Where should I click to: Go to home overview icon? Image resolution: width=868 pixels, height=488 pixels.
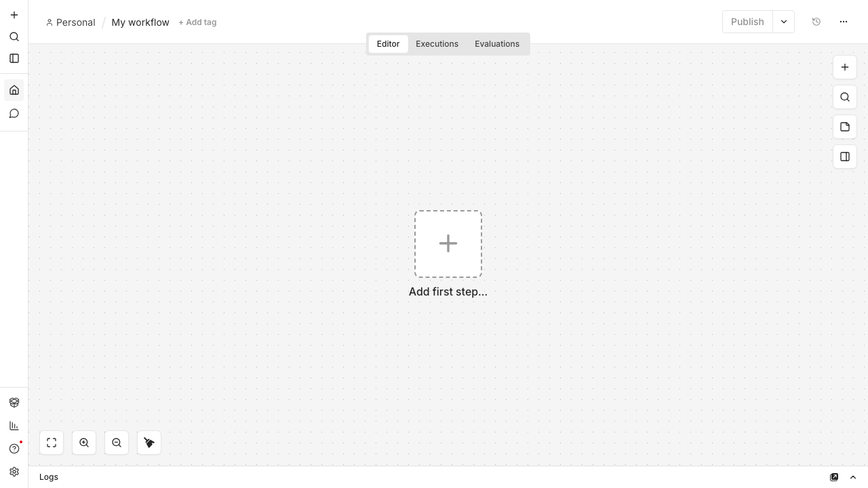tap(14, 90)
